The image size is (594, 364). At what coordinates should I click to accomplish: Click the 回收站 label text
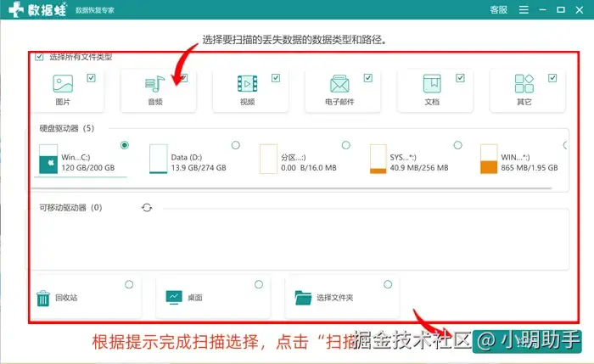pyautogui.click(x=66, y=298)
